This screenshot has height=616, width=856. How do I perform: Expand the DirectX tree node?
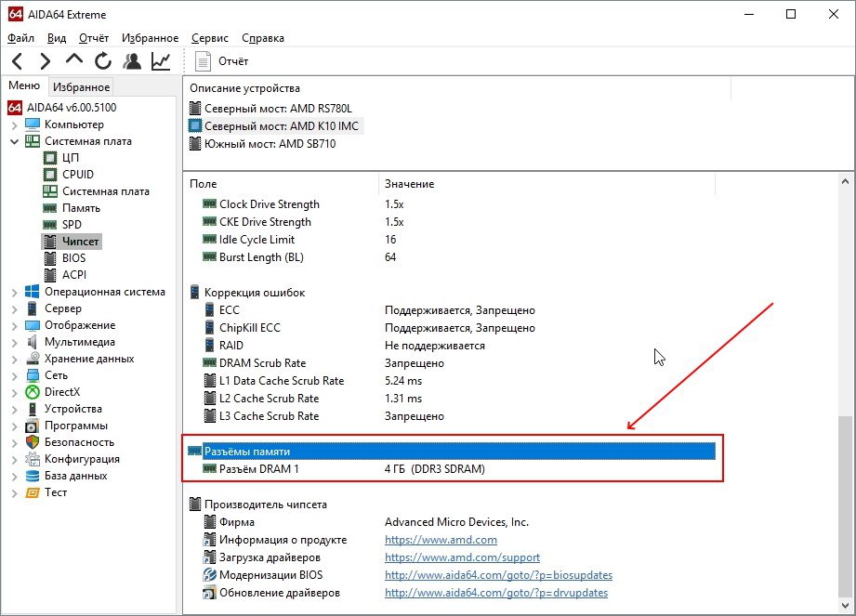pos(14,392)
